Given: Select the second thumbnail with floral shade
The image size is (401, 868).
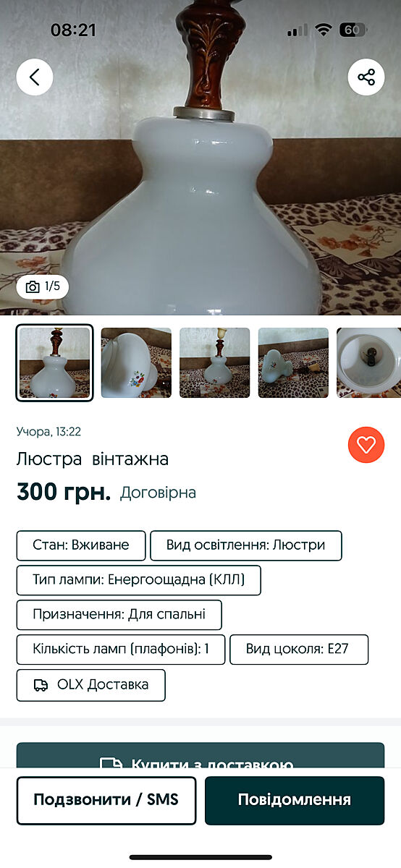Looking at the screenshot, I should [136, 363].
